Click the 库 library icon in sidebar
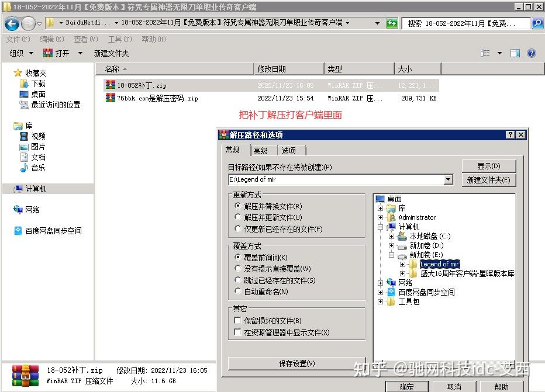 click(x=18, y=126)
